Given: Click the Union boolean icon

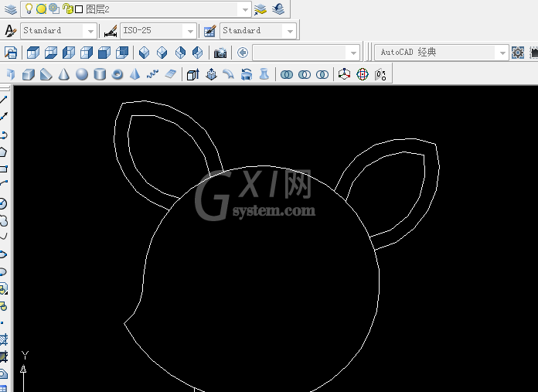Looking at the screenshot, I should tap(287, 74).
